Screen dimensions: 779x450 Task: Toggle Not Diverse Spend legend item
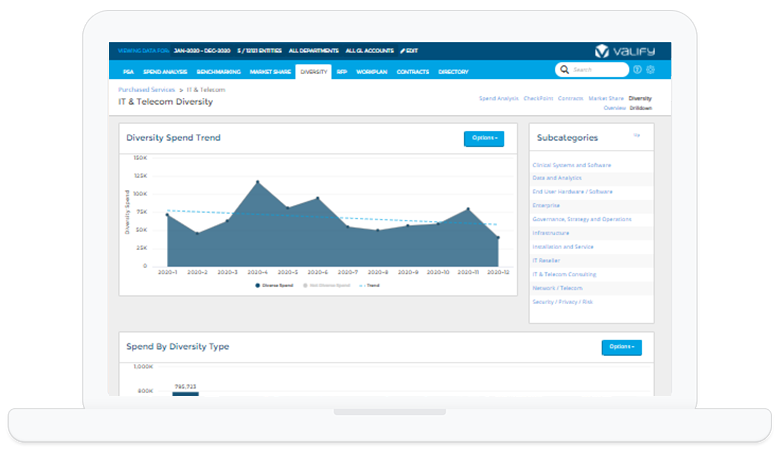[326, 286]
